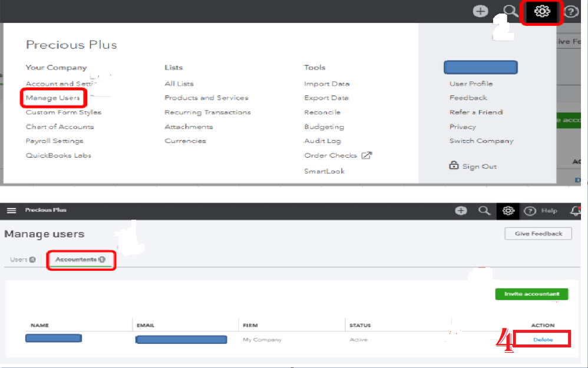Click the My Company firm cell

pos(262,340)
